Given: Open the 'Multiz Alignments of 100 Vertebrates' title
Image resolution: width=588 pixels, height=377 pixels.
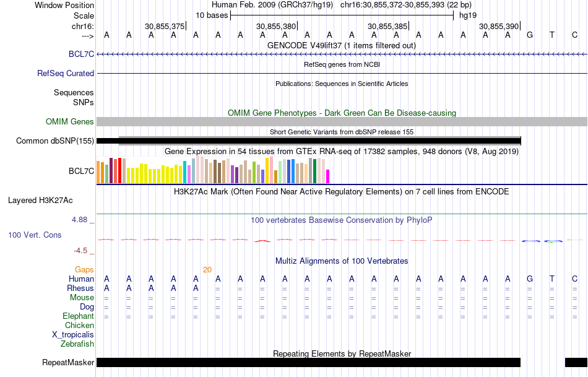Looking at the screenshot, I should [x=342, y=261].
